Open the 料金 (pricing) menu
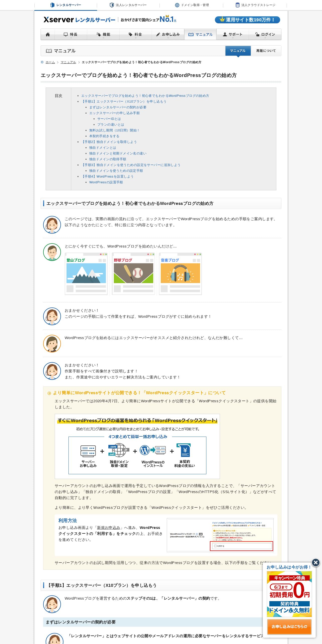 (x=135, y=34)
